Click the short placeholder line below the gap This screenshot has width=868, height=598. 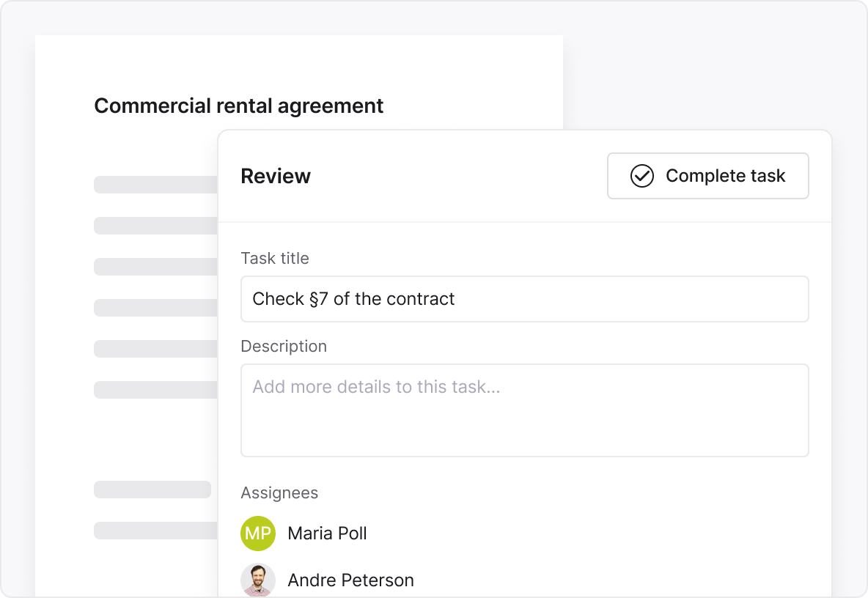pos(152,490)
